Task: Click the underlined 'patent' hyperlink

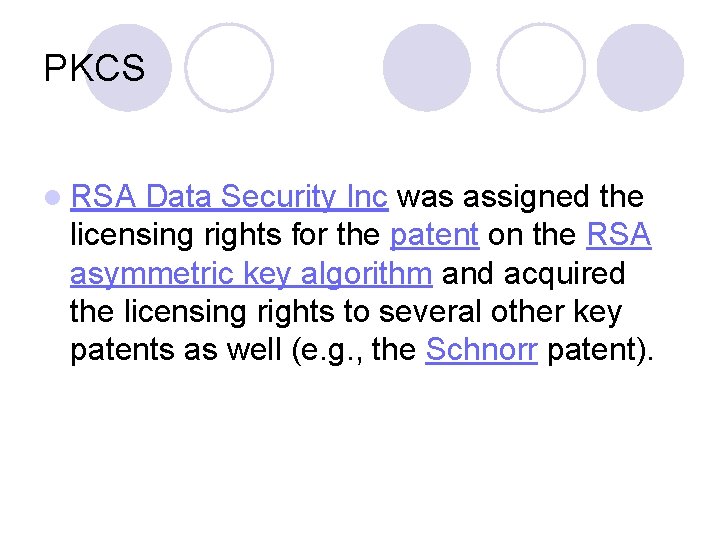Action: 434,235
